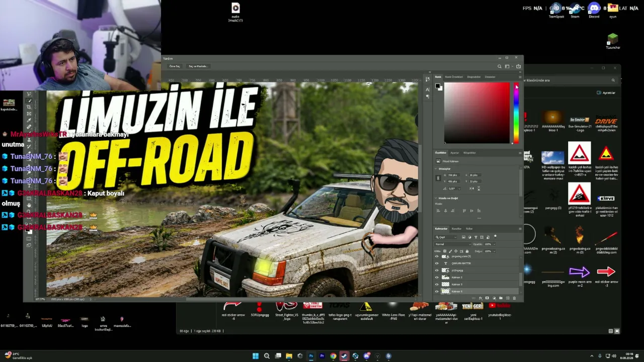Click the align bottom edges icon
Screen dimensions: 644x362
point(478,211)
